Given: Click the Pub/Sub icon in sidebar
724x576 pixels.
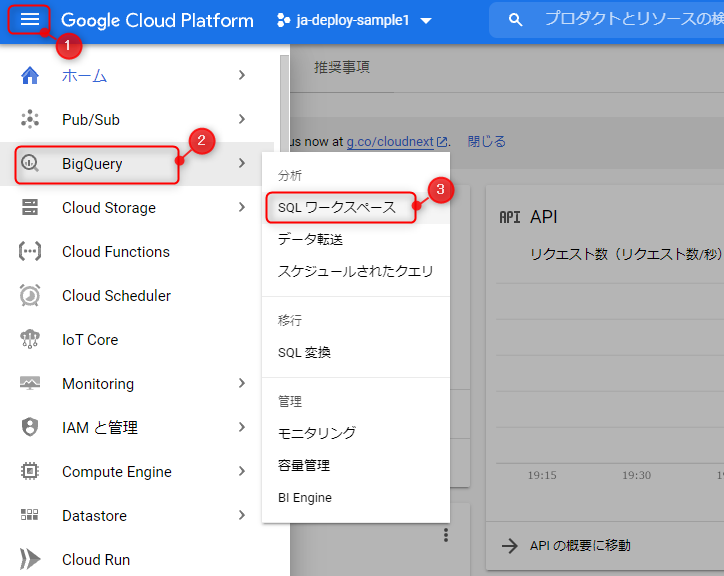Looking at the screenshot, I should 30,120.
